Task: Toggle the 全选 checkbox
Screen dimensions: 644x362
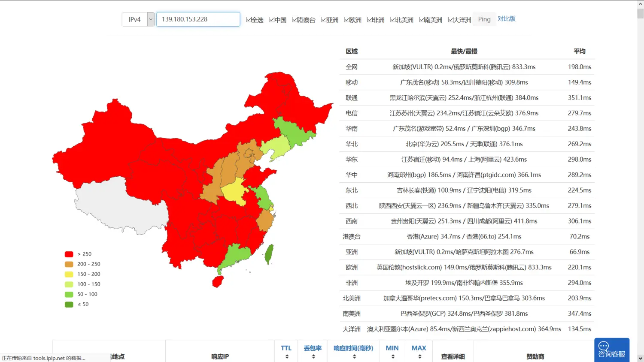Action: (x=249, y=20)
